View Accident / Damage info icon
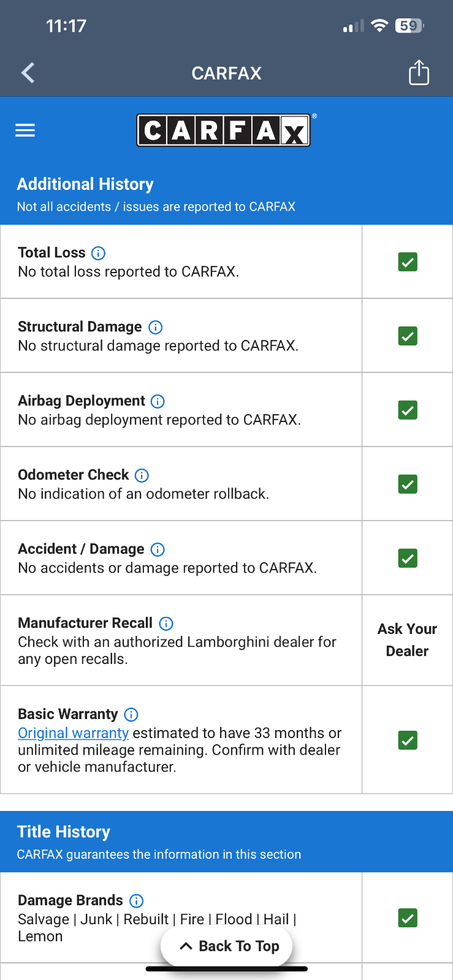The image size is (453, 980). [158, 549]
